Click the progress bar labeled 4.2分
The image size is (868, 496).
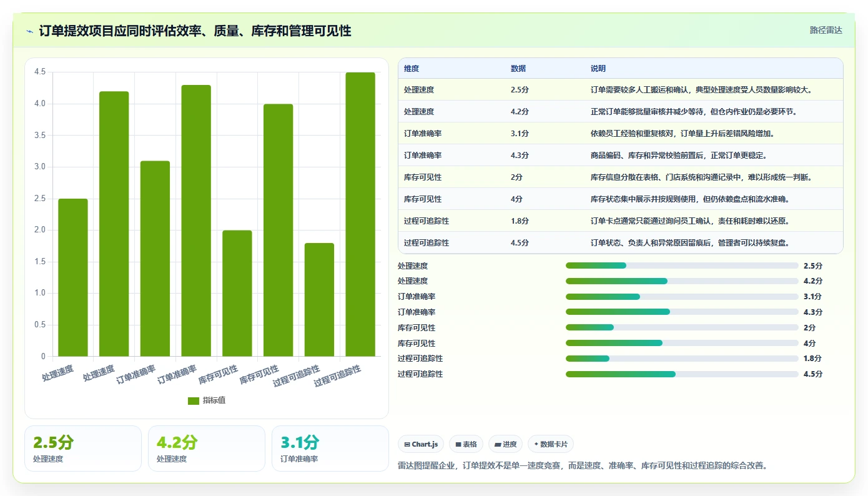click(x=682, y=281)
